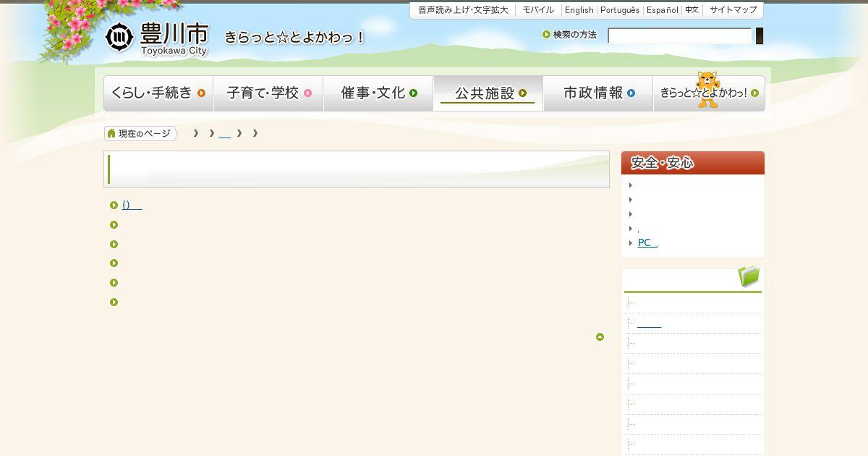Open the PC link in 安全・安心 panel

click(648, 243)
